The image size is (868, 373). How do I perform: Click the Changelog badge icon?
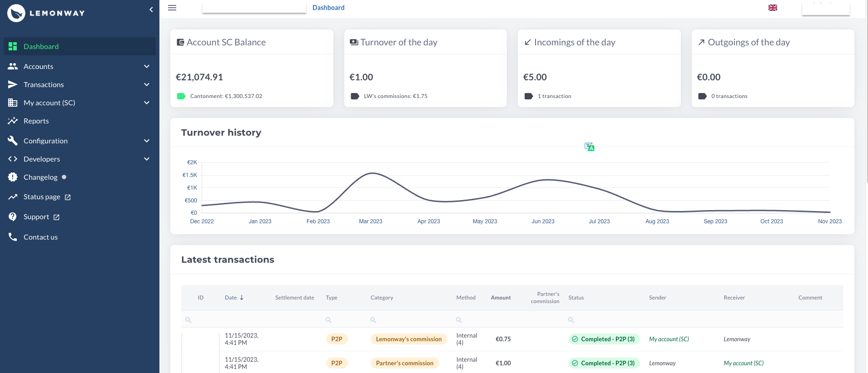coord(13,177)
